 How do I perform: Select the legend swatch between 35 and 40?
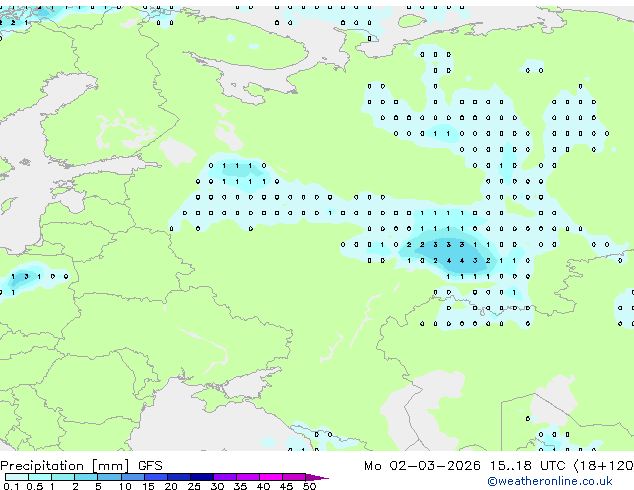247,477
